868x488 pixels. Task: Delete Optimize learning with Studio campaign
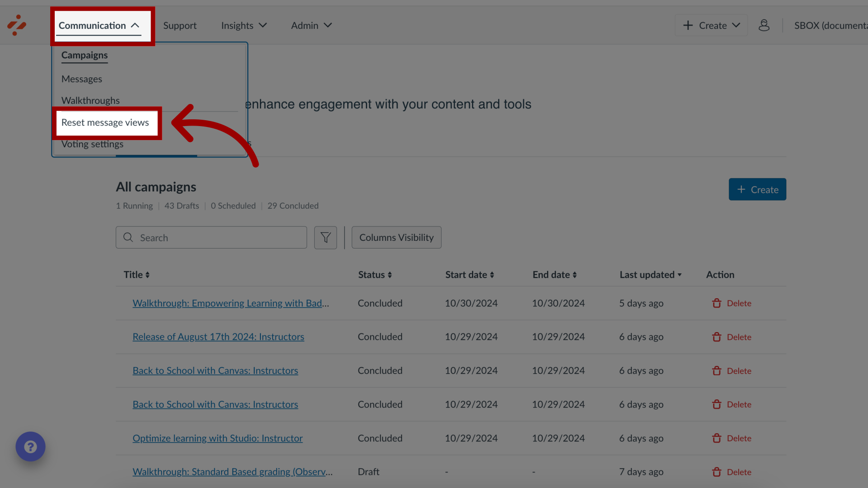(731, 438)
